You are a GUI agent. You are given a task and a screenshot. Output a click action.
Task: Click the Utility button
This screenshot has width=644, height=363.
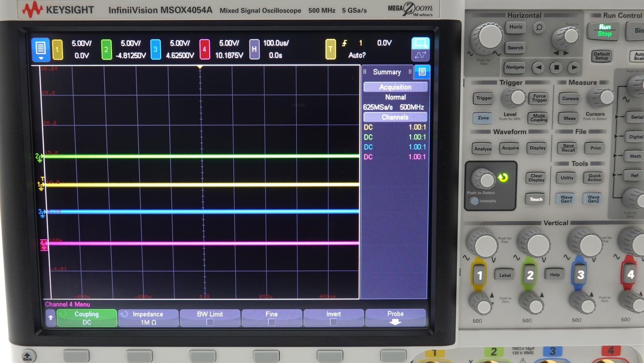pos(567,178)
